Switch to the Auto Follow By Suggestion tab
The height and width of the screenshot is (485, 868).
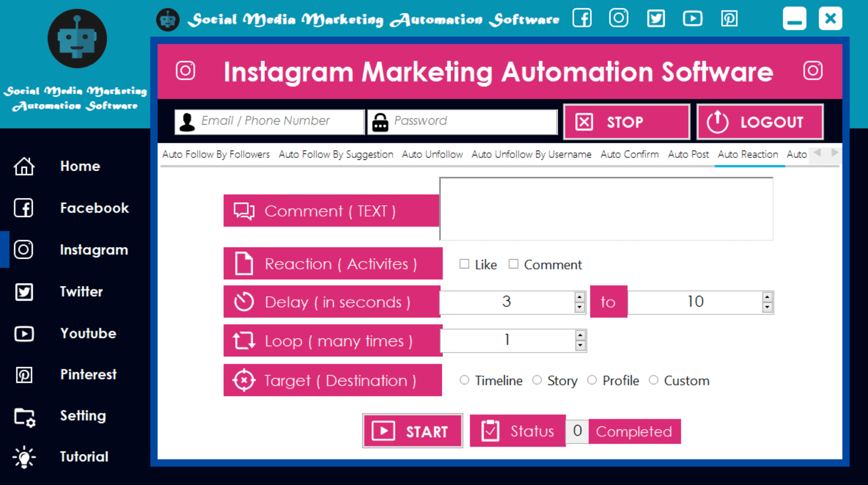(336, 154)
